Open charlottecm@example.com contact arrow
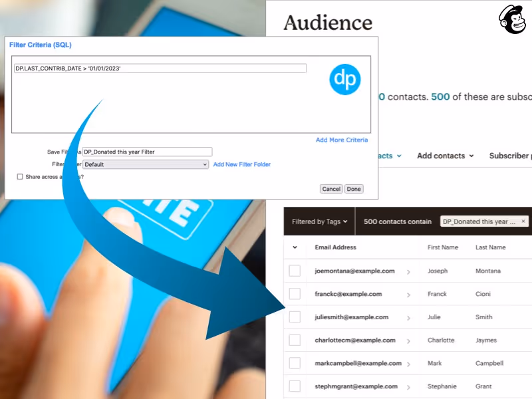Viewport: 532px width, 399px height. [408, 340]
